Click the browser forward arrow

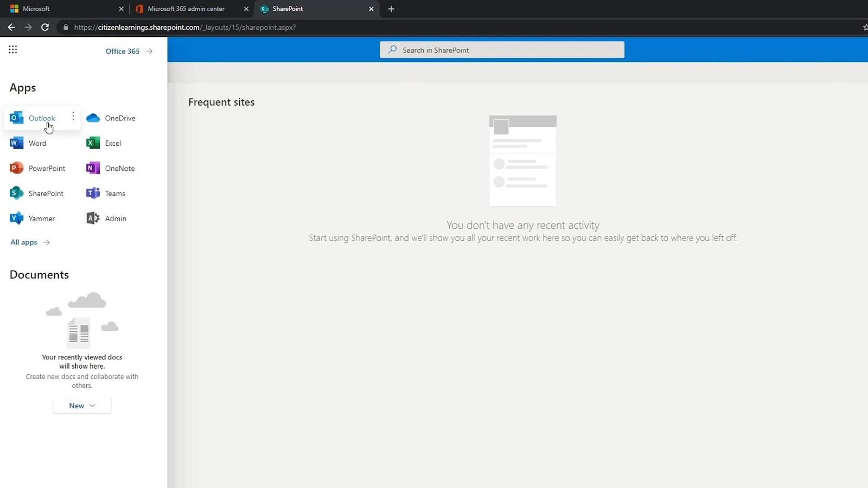[28, 27]
